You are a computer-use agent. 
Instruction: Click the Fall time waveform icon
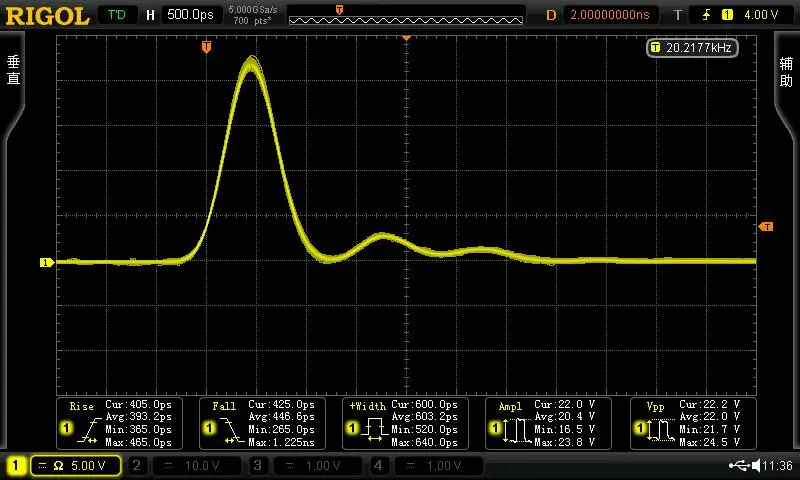[x=232, y=430]
